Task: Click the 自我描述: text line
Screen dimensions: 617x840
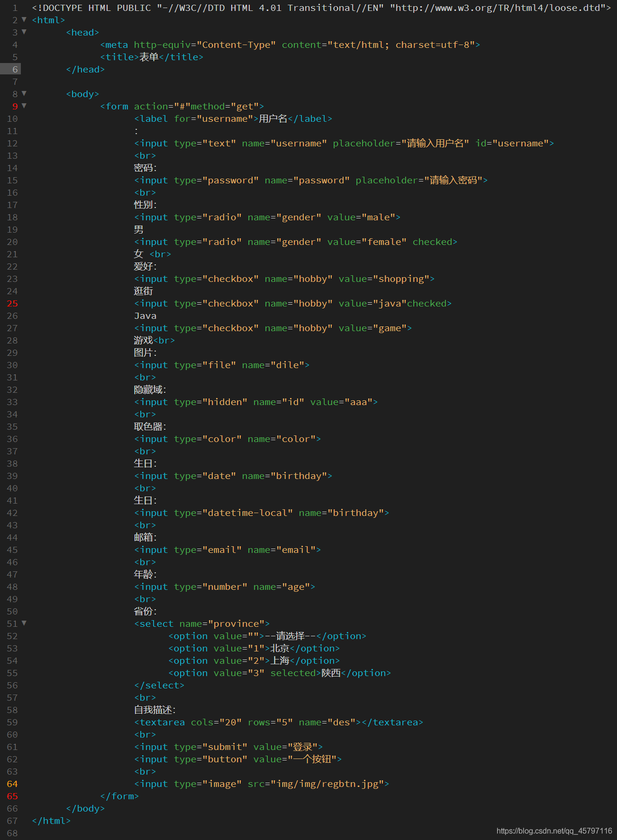Action: click(155, 710)
